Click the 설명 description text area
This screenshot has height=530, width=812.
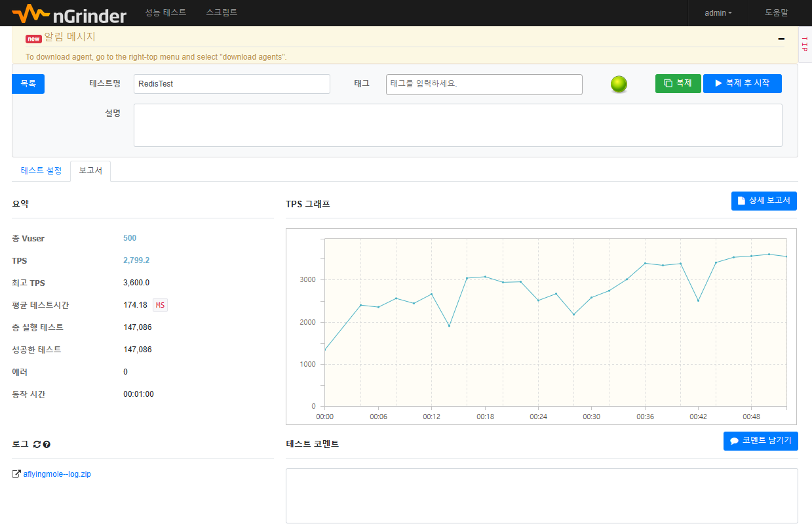(458, 125)
